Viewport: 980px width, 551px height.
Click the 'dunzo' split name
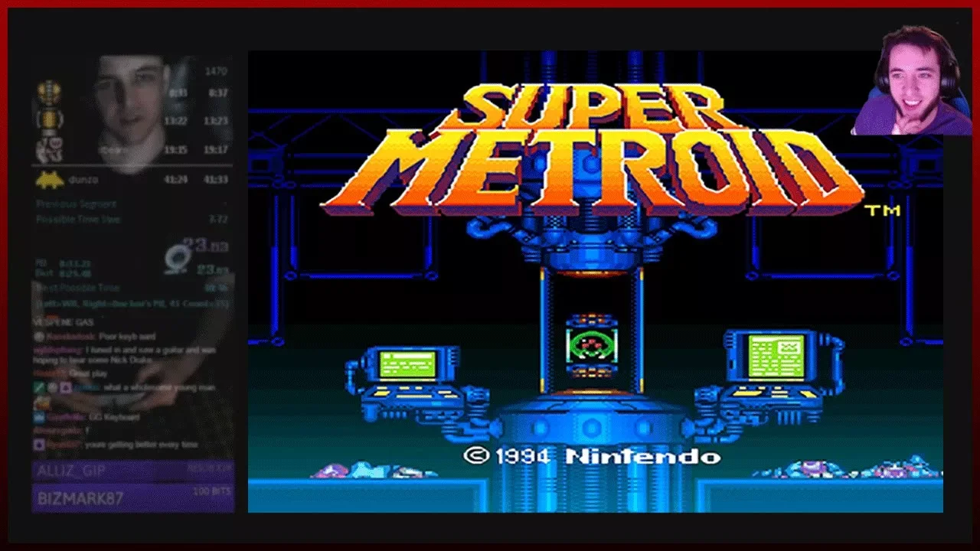click(85, 179)
